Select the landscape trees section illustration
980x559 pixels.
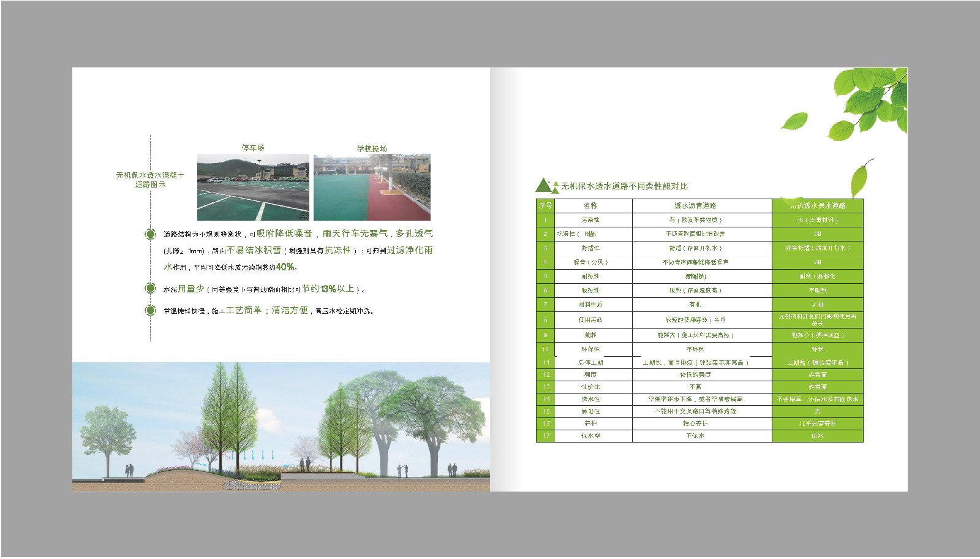[281, 427]
